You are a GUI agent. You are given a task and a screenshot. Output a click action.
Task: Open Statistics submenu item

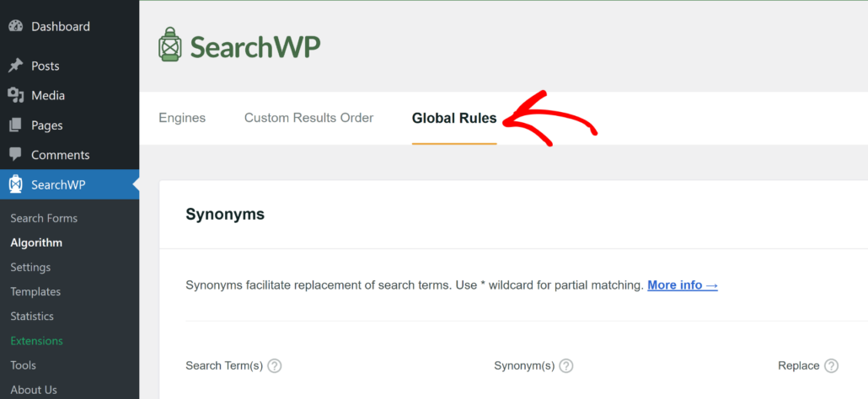tap(32, 317)
